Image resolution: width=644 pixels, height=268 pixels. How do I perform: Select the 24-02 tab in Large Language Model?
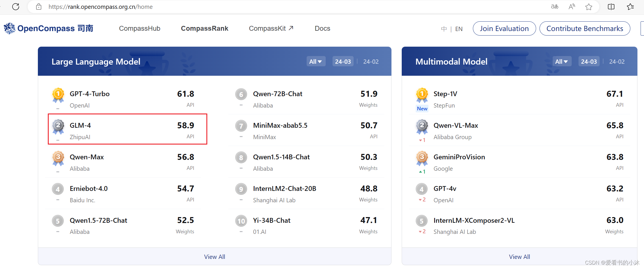click(371, 61)
